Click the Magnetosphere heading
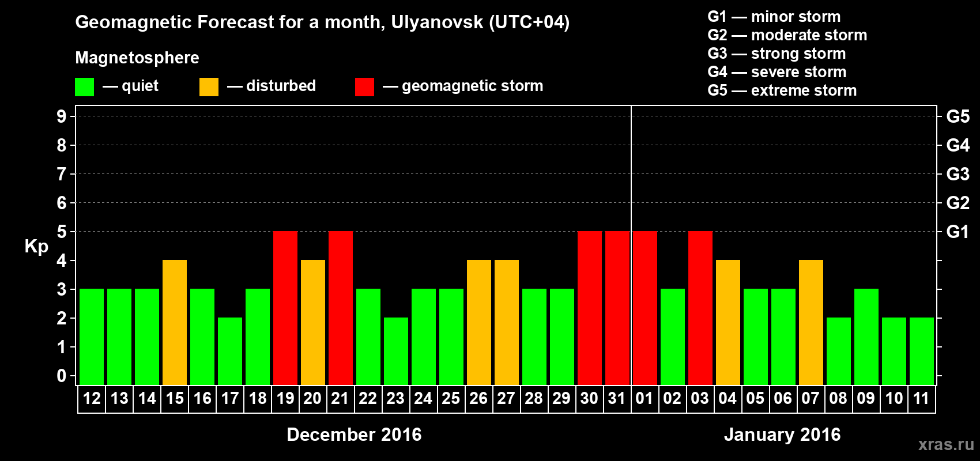The width and height of the screenshot is (980, 461). 137,58
